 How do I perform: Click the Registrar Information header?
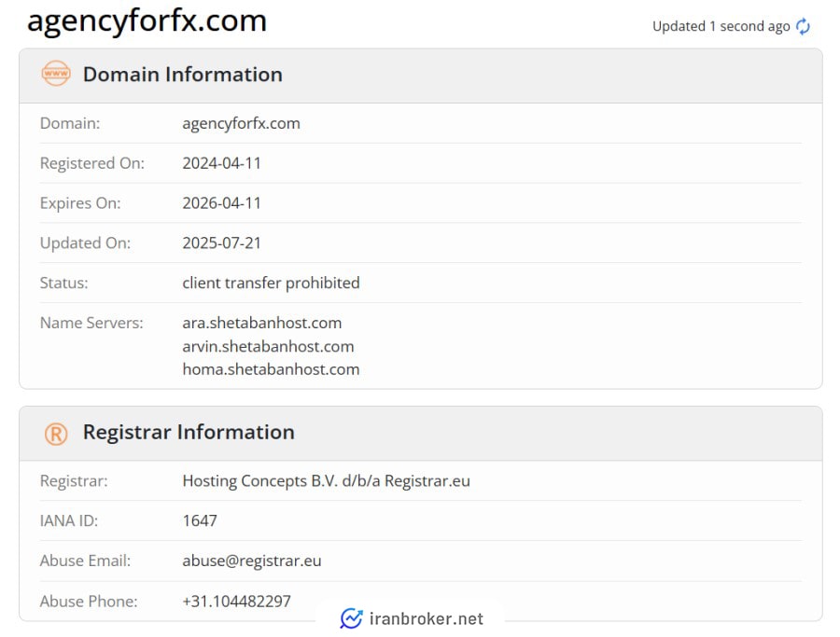pyautogui.click(x=189, y=432)
